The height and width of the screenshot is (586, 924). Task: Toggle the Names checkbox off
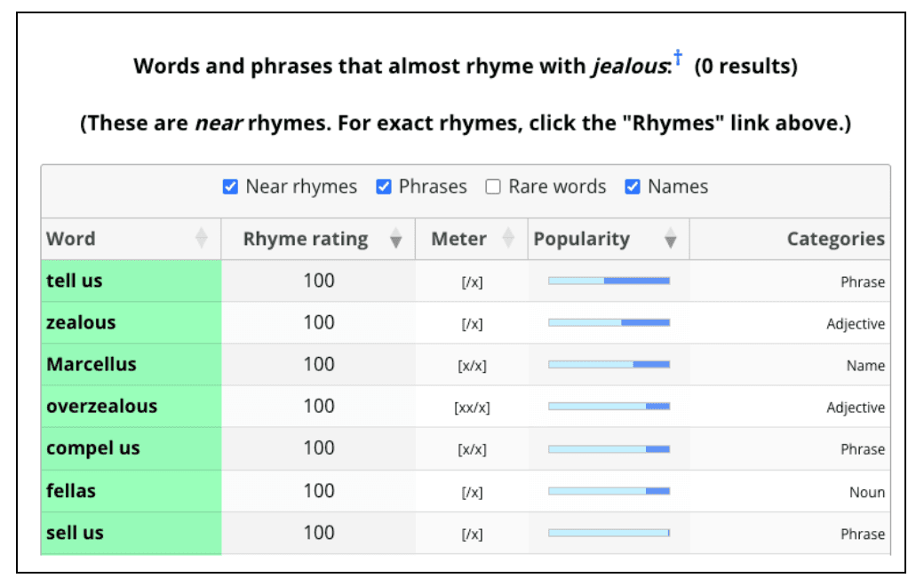[x=633, y=186]
